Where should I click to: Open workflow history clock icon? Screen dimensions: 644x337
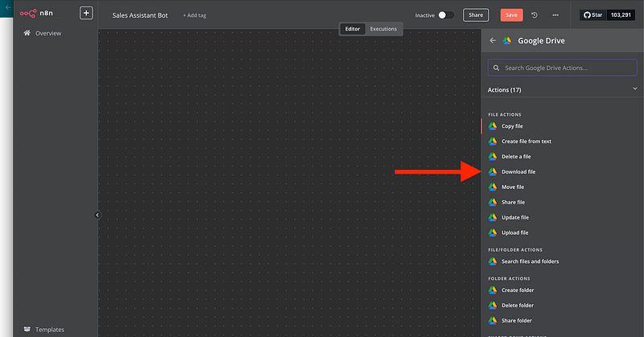(x=535, y=14)
